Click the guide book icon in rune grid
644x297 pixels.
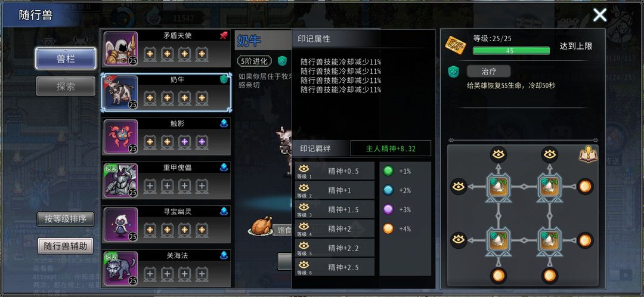point(588,154)
